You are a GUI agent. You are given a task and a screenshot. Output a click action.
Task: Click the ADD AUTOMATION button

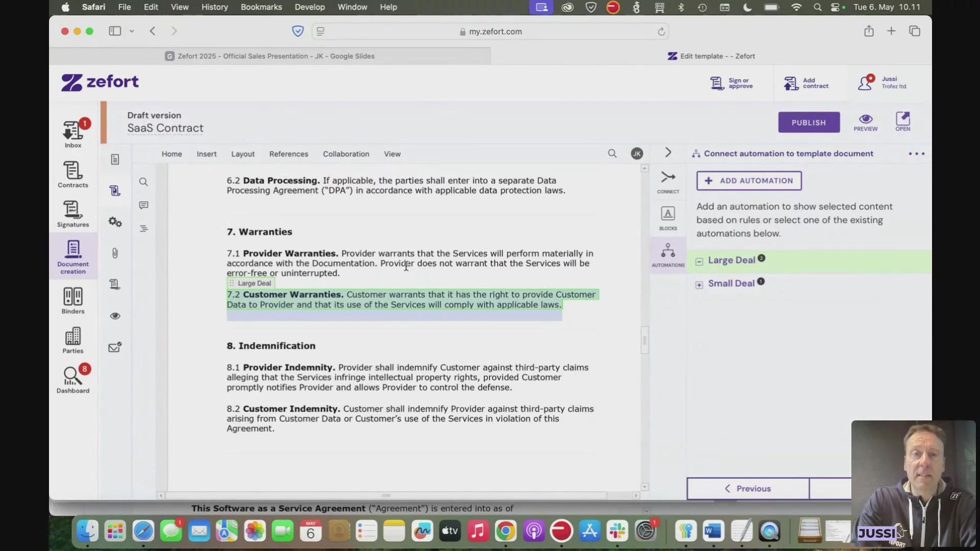pos(749,181)
